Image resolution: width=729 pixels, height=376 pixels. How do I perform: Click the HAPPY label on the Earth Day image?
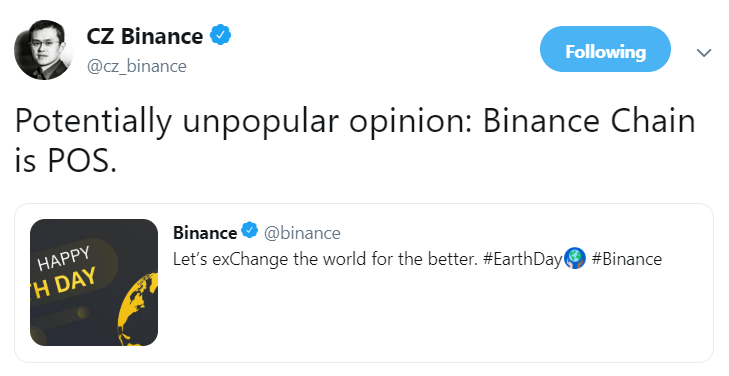64,259
